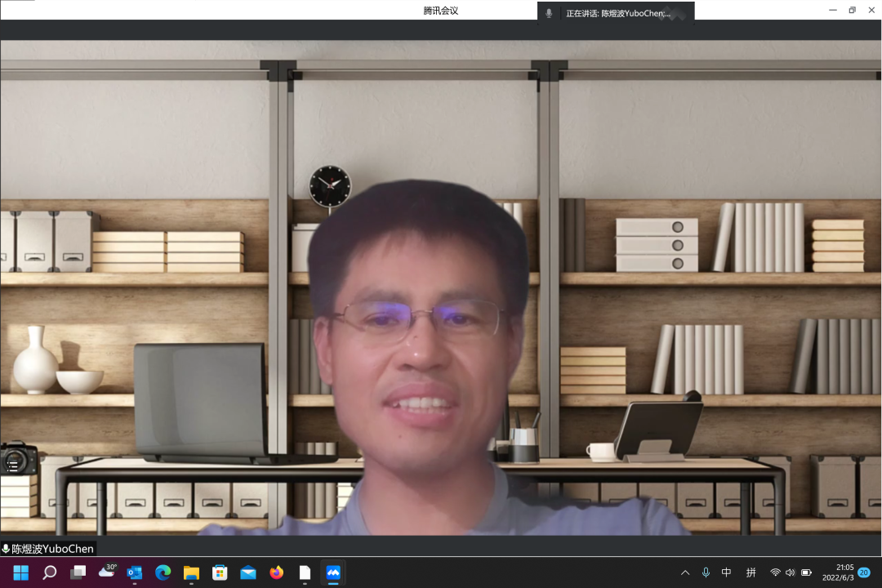This screenshot has width=882, height=588.
Task: Expand the hidden system tray icons
Action: pos(684,572)
